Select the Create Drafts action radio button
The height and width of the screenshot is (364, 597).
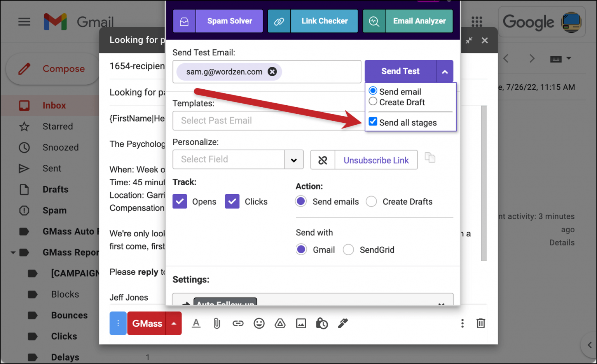point(371,201)
